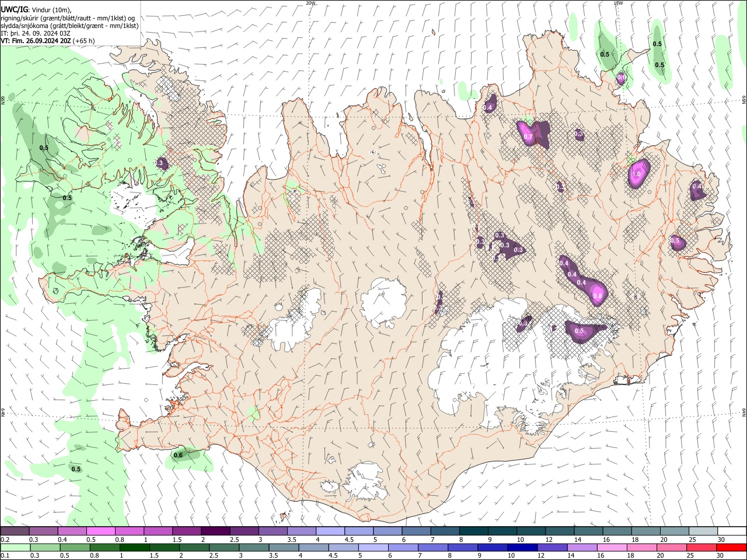Click the '(+65 h)' forecast offset text
747x560 pixels.
coord(84,41)
